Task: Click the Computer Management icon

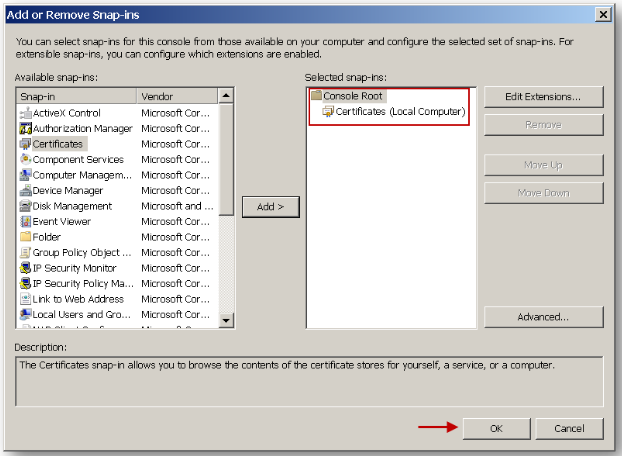Action: [x=25, y=175]
